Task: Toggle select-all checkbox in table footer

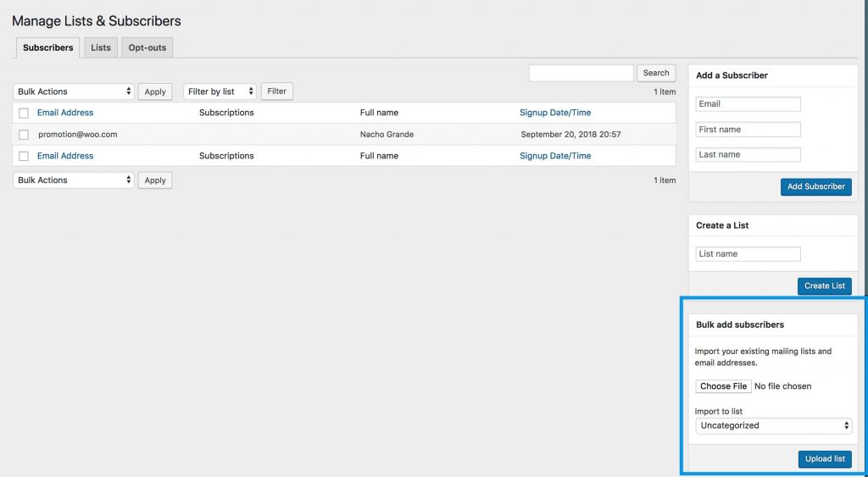Action: pyautogui.click(x=24, y=156)
